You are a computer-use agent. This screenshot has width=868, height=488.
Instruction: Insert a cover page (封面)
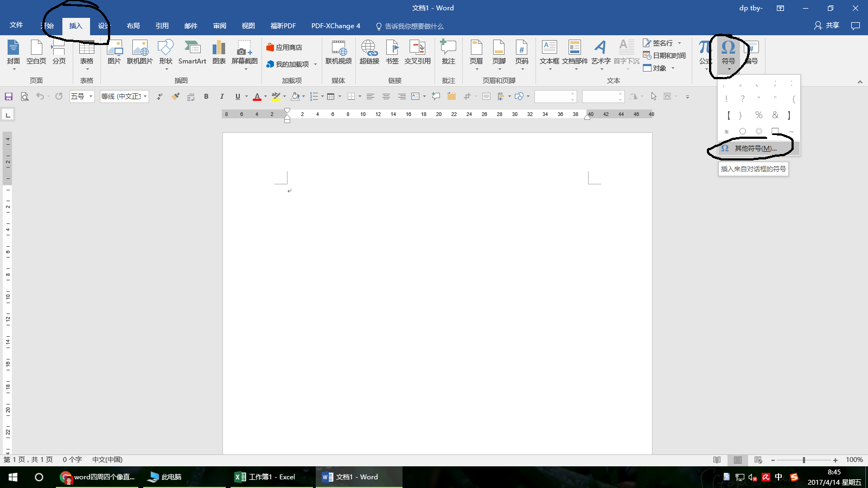coord(14,53)
